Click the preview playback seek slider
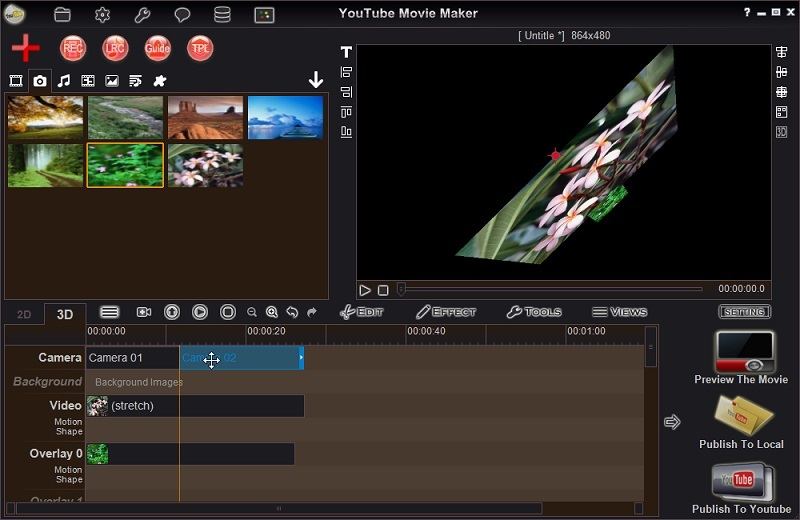The width and height of the screenshot is (800, 520). pos(550,290)
